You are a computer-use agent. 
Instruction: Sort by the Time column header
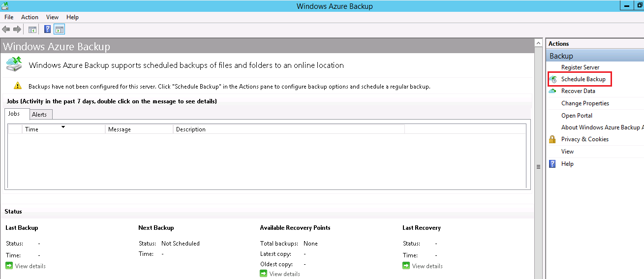click(64, 129)
